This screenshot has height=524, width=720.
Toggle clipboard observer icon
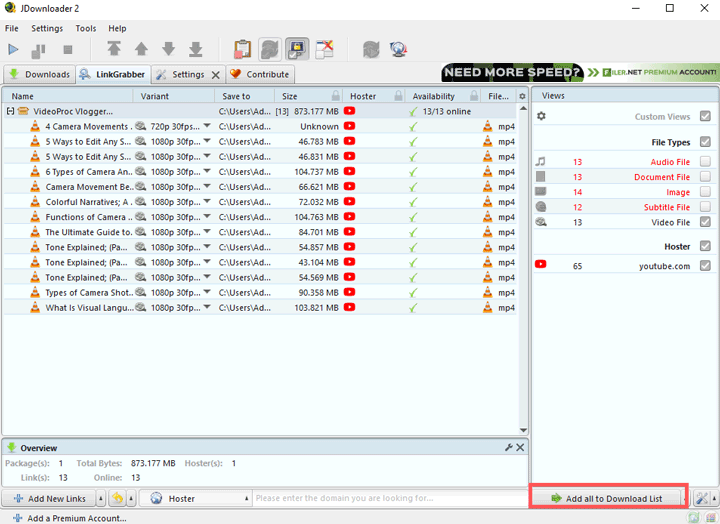(242, 49)
